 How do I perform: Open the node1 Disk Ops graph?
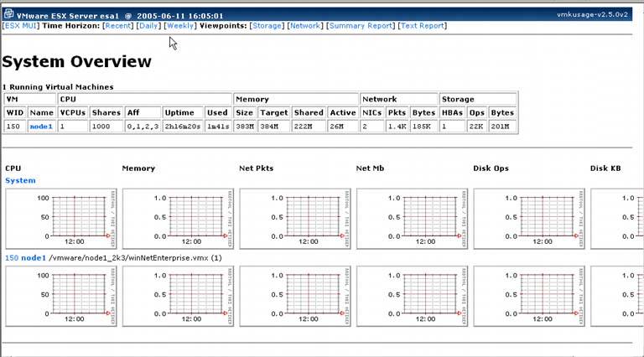528,297
